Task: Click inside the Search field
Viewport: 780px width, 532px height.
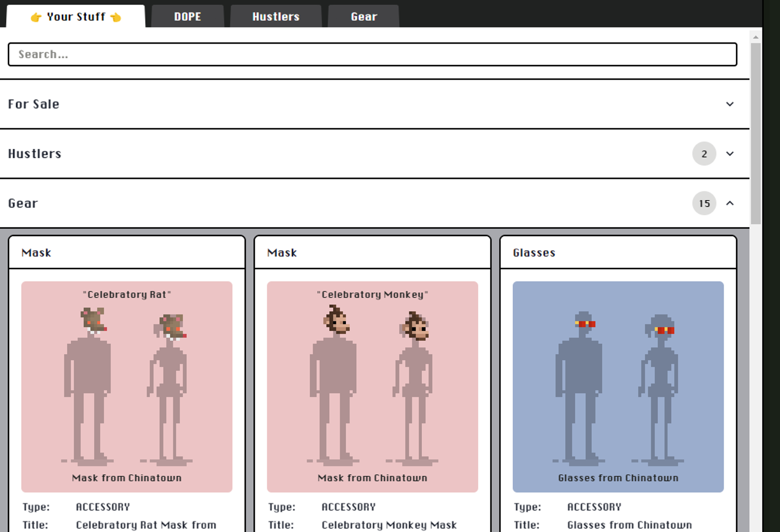Action: pyautogui.click(x=372, y=55)
